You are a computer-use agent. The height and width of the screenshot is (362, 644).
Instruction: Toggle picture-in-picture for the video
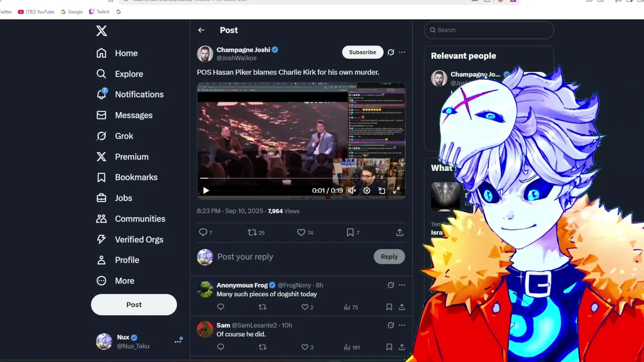click(382, 191)
